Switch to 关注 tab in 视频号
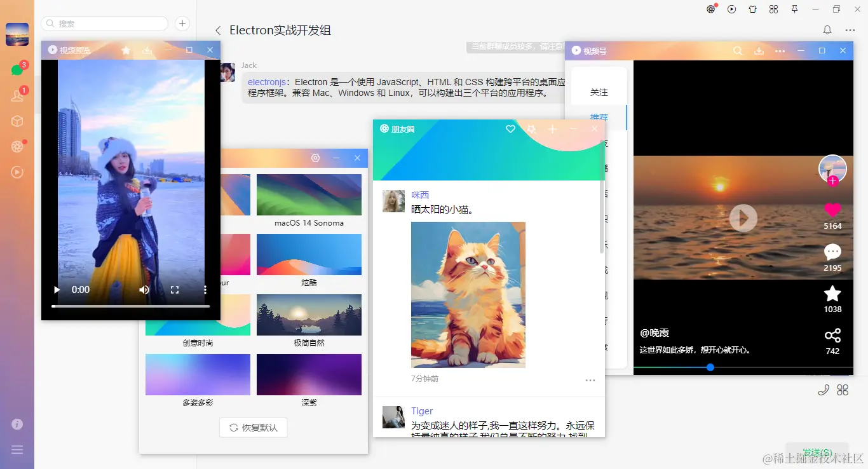This screenshot has height=469, width=868. (599, 92)
